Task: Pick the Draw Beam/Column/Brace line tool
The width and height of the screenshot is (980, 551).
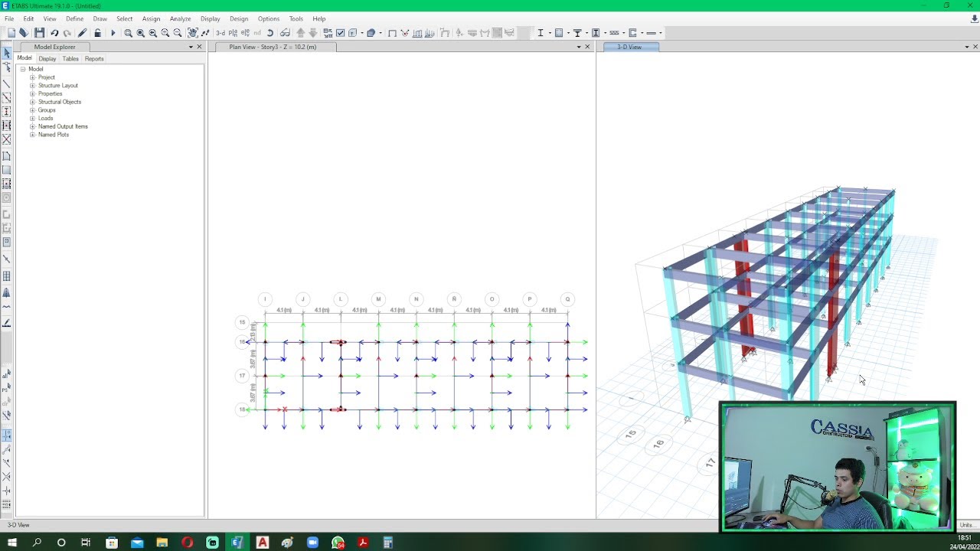Action: 7,83
